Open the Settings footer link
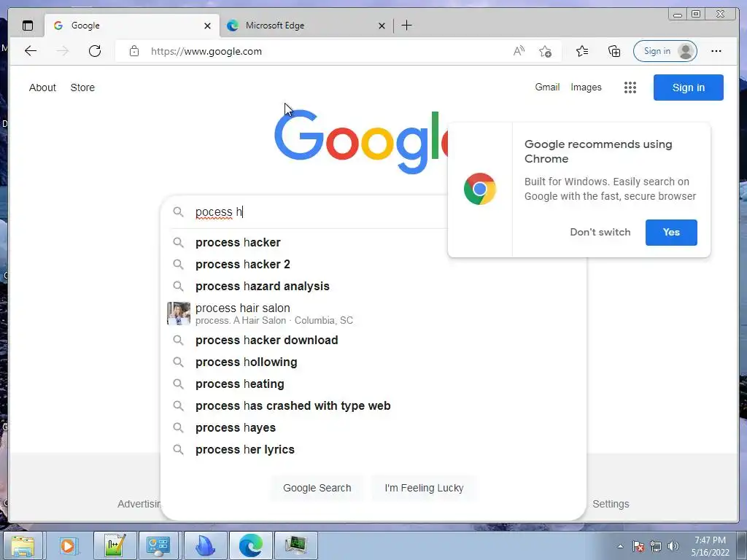Image resolution: width=747 pixels, height=560 pixels. [611, 504]
